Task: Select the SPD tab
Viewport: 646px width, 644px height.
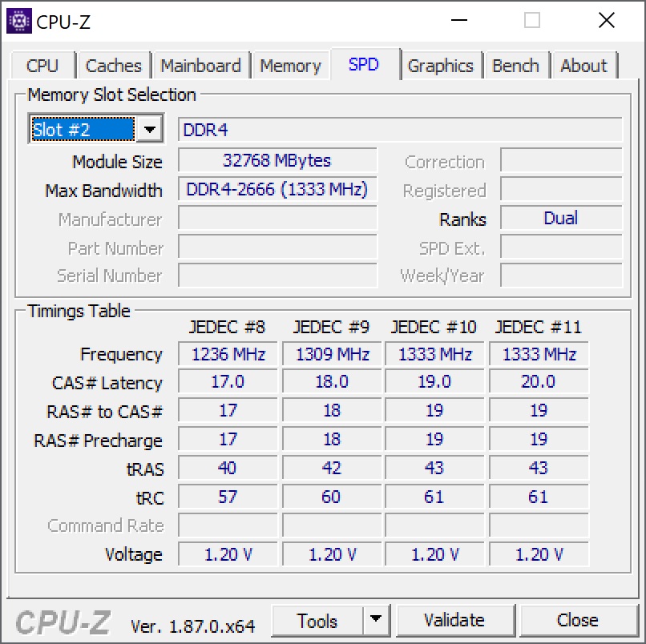Action: 364,65
